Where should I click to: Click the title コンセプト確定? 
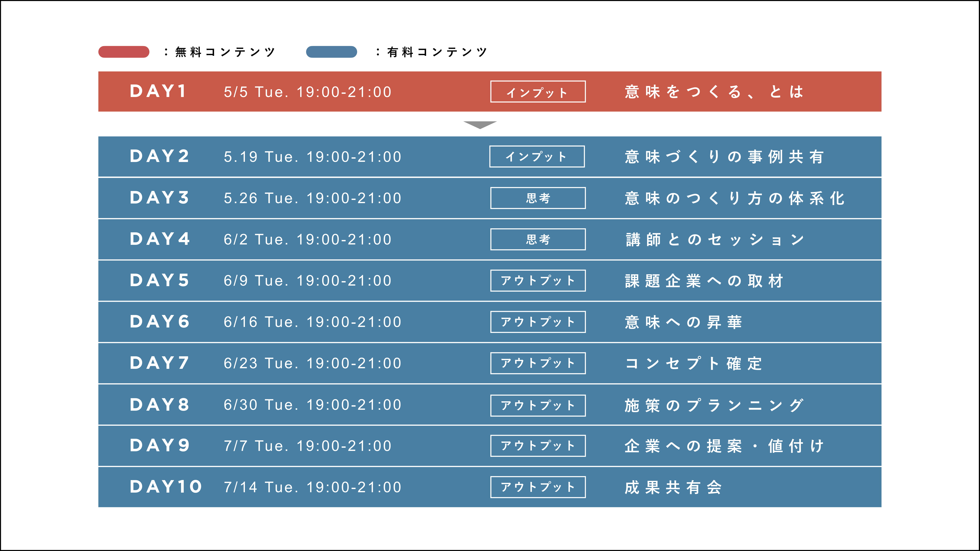pos(694,363)
